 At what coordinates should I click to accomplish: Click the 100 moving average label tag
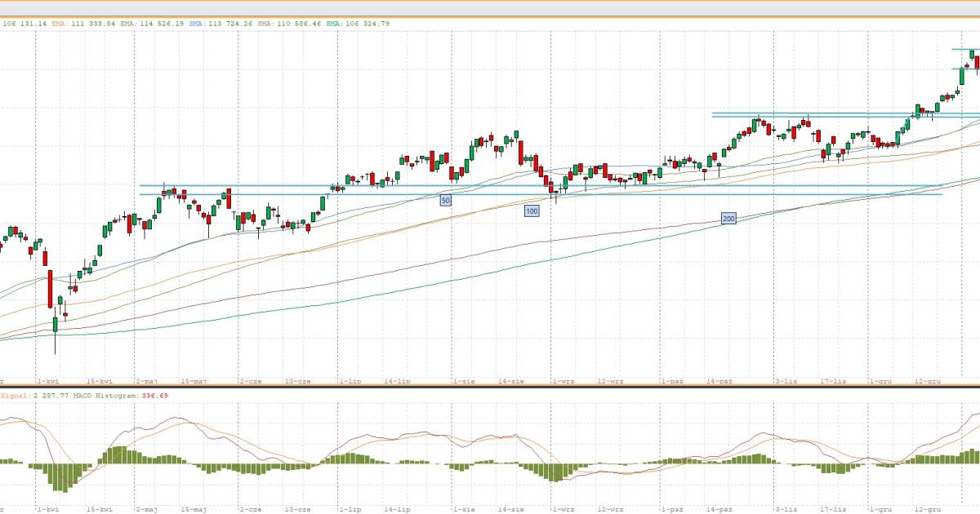532,210
